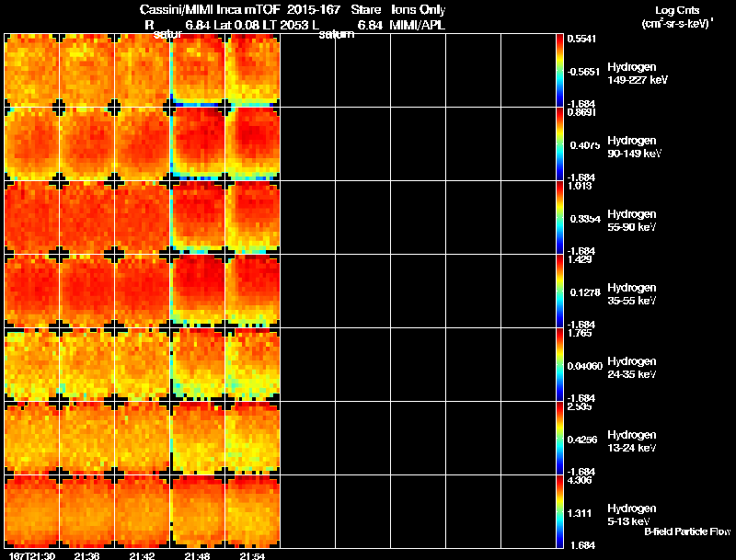Select the Hydrogen 24-35 keV legend label

point(631,367)
